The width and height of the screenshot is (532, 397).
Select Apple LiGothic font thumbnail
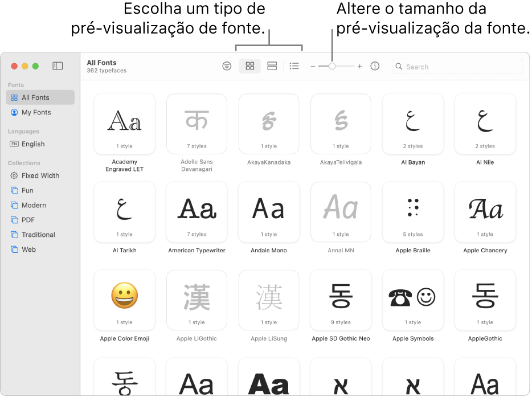coord(197,300)
